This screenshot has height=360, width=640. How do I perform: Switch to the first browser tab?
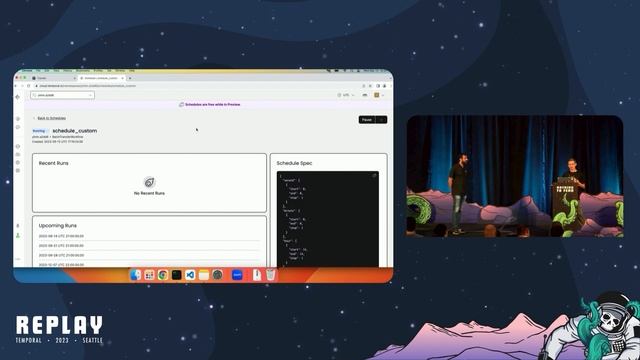pos(53,78)
